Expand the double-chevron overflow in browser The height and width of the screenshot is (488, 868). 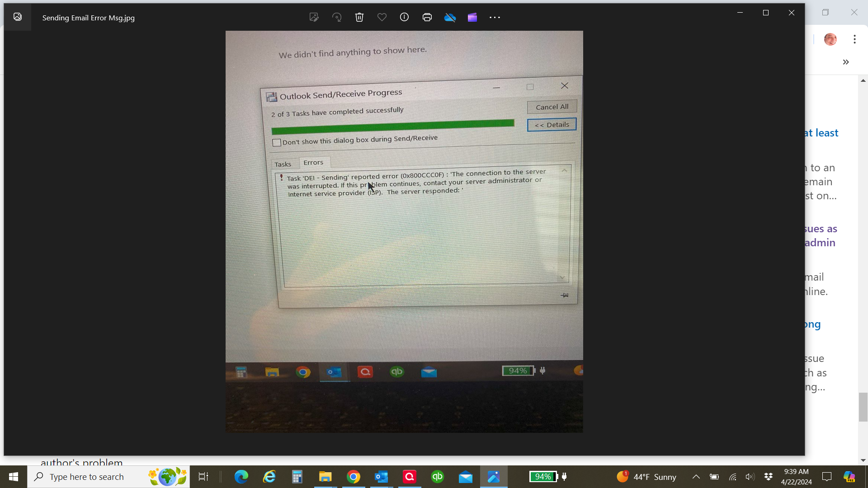846,62
